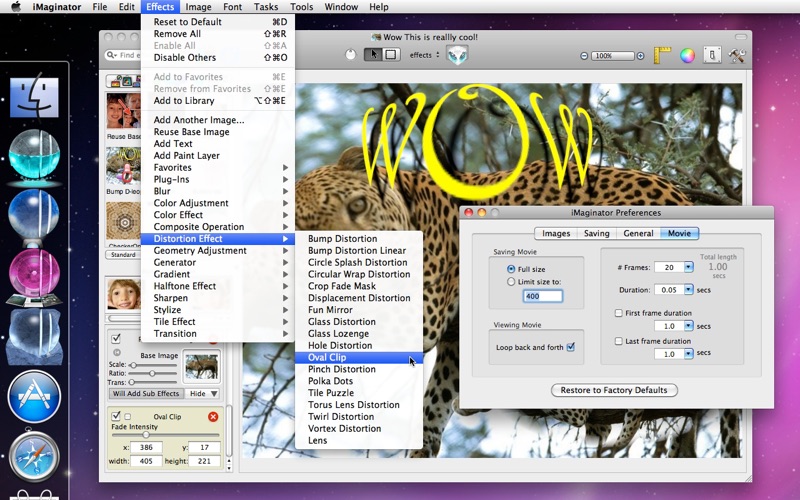Open Safari compass icon in the dock
This screenshot has width=800, height=500.
tap(34, 456)
